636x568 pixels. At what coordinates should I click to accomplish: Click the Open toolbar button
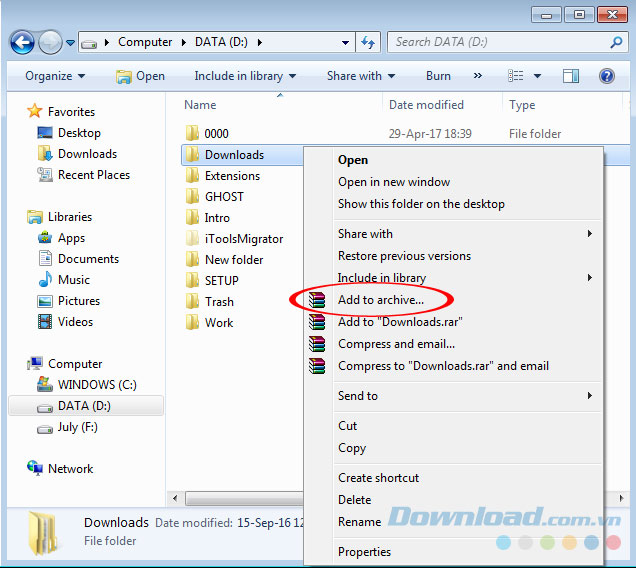pos(140,76)
